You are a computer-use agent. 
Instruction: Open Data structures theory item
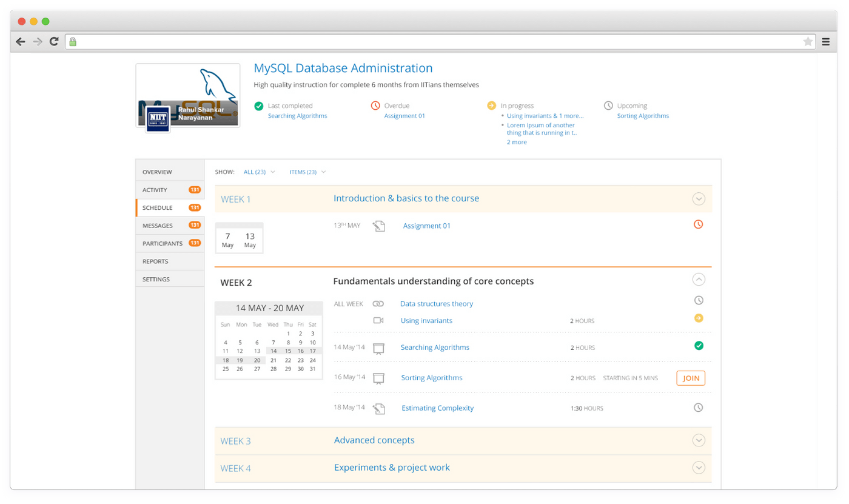point(437,304)
